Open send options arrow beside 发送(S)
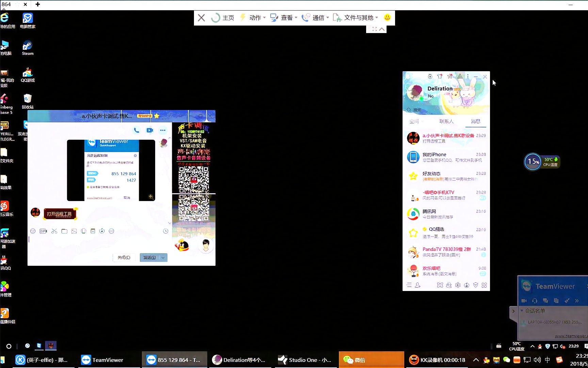 pos(163,257)
